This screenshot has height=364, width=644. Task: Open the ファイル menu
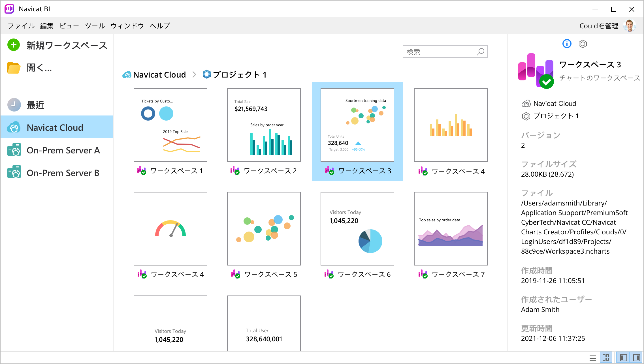(21, 26)
